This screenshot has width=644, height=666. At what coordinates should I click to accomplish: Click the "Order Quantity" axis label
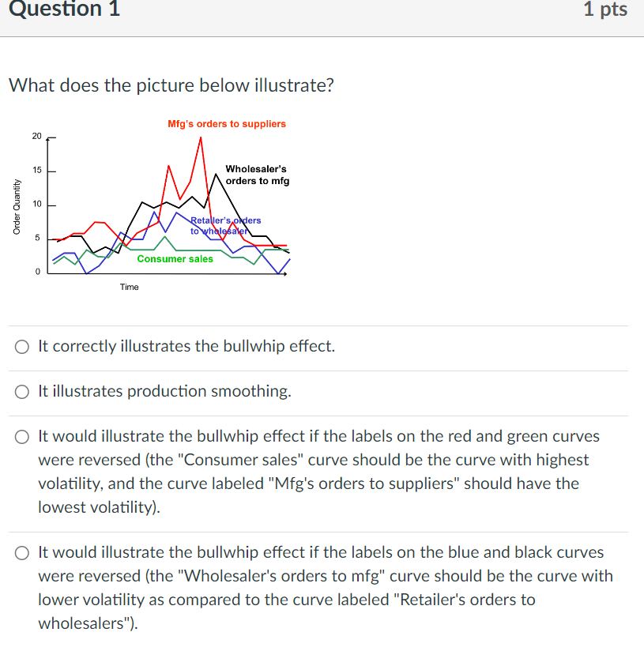(17, 202)
